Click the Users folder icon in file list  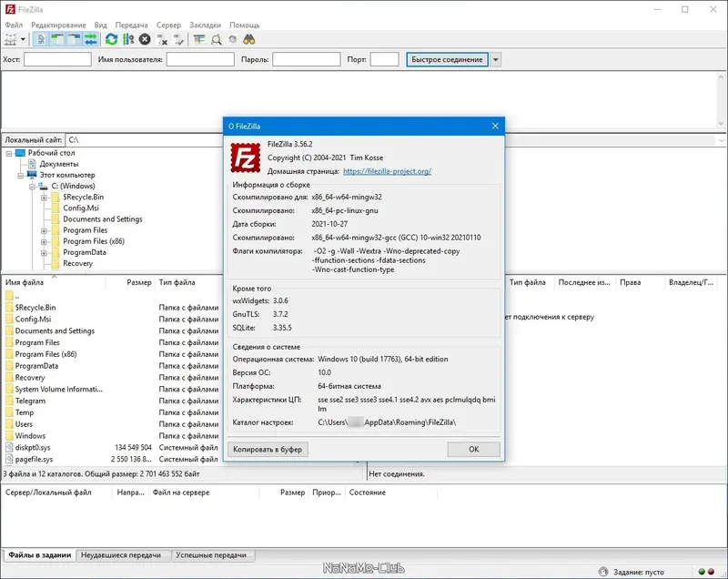(9, 424)
